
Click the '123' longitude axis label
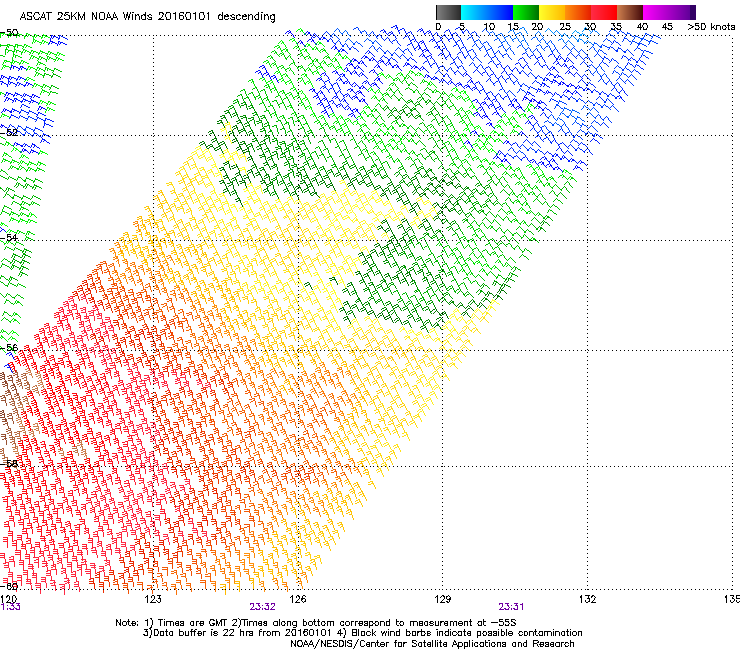pyautogui.click(x=153, y=599)
